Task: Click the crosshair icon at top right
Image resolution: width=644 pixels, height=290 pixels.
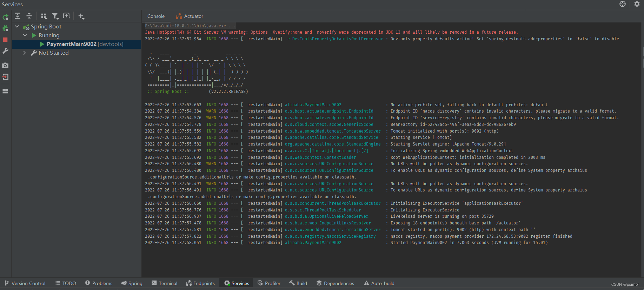Action: tap(623, 4)
